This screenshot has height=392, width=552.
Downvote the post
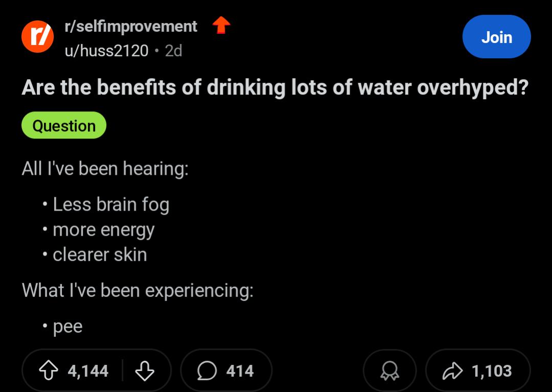pos(145,371)
